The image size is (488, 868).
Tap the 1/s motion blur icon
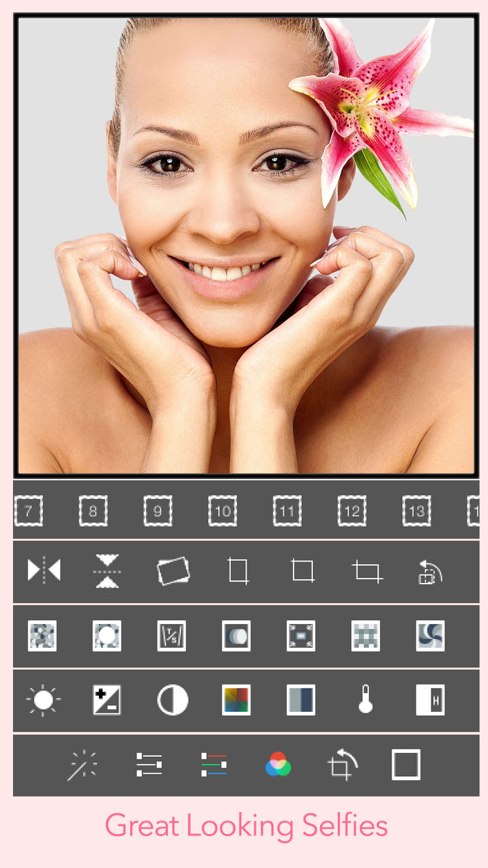click(x=172, y=636)
